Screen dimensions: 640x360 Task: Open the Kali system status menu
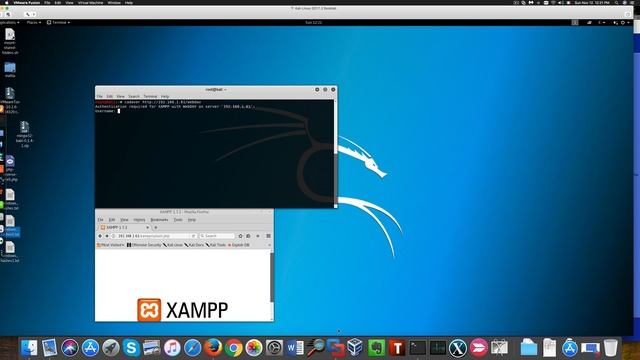tap(622, 22)
